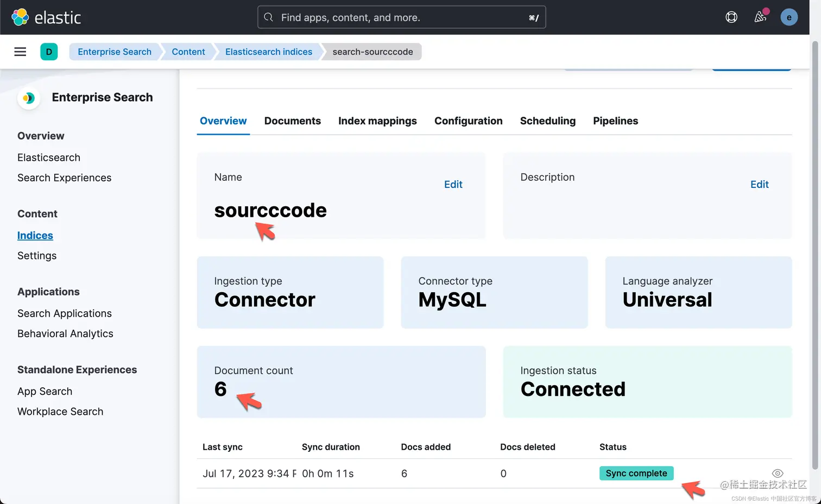Click the Docs deleted column header

coord(528,447)
